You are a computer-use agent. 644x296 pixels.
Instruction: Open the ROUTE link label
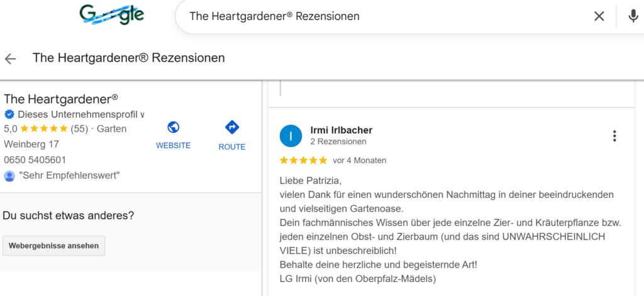point(232,147)
